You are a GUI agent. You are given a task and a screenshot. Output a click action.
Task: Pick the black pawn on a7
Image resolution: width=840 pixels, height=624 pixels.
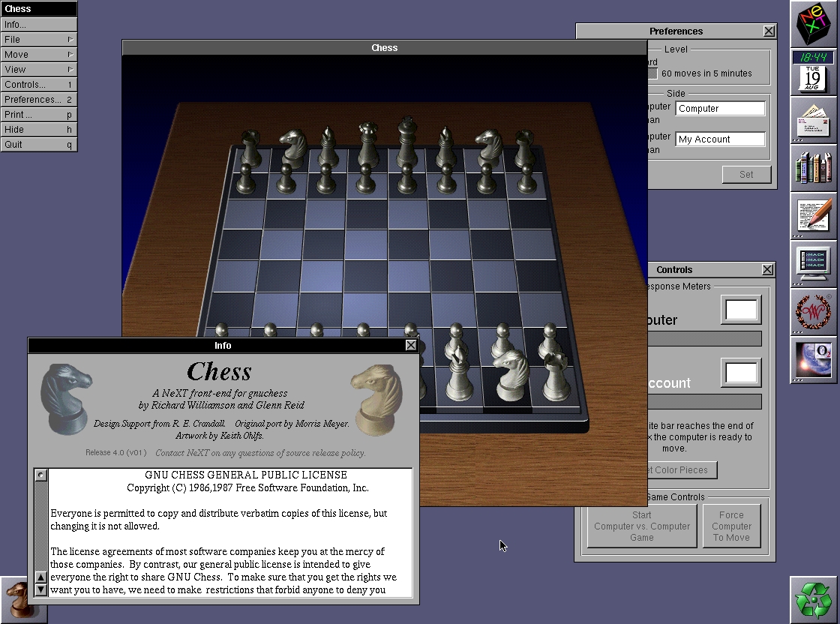pos(246,179)
